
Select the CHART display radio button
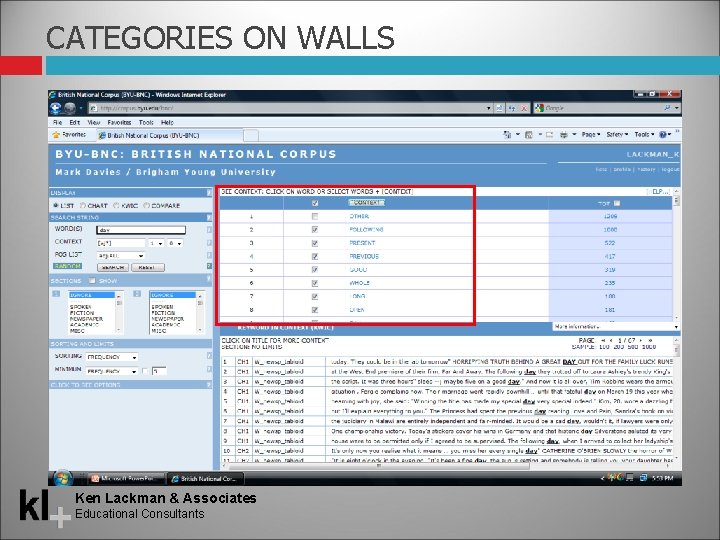click(x=83, y=205)
